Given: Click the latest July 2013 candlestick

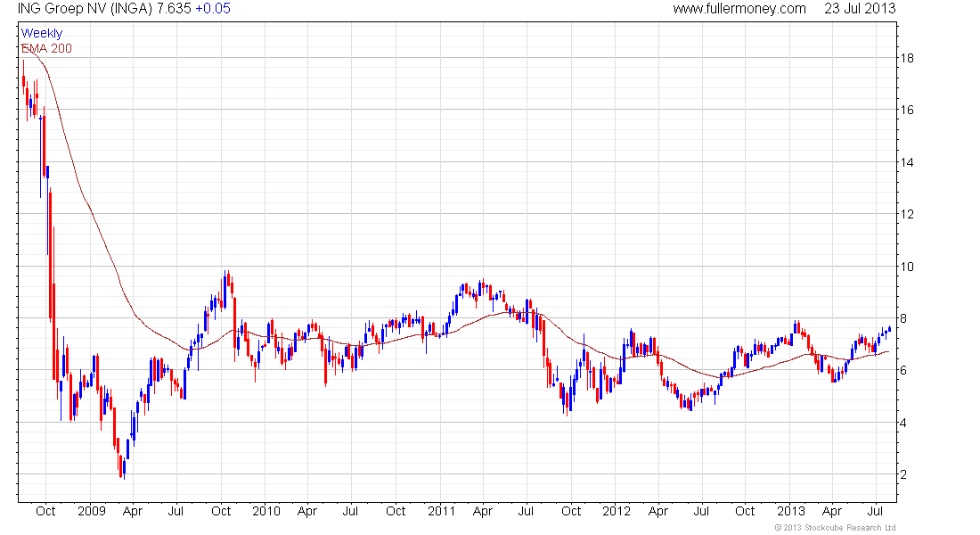Looking at the screenshot, I should [x=889, y=329].
